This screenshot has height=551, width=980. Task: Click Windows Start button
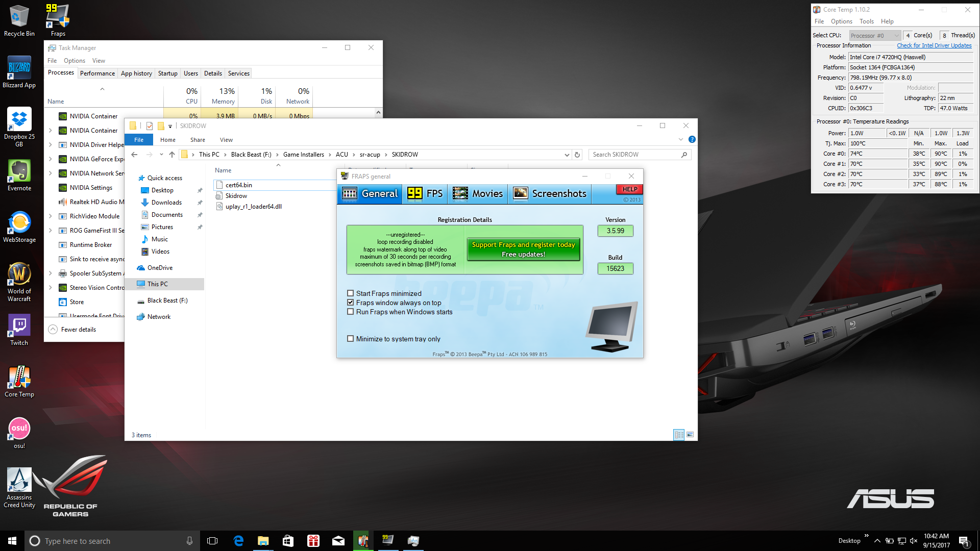click(12, 541)
